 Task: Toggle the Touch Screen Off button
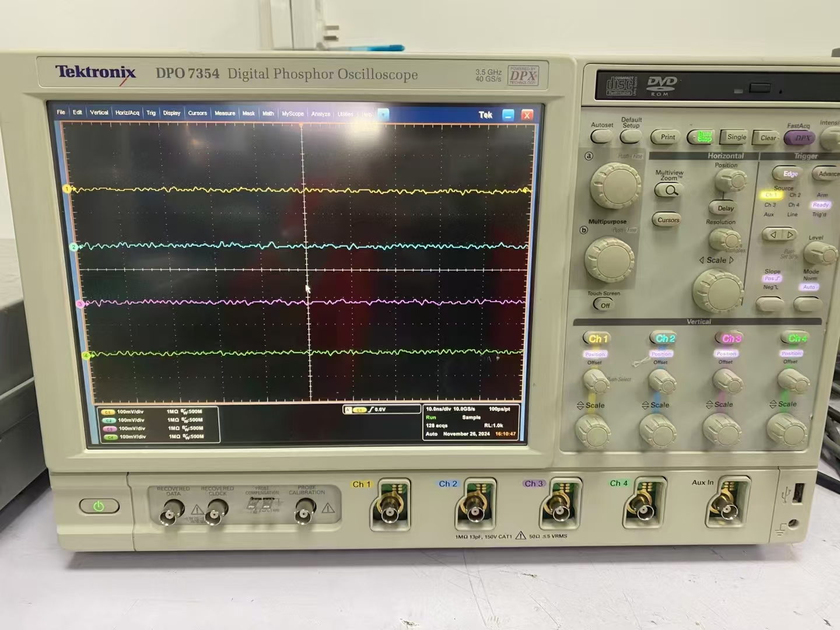point(603,304)
